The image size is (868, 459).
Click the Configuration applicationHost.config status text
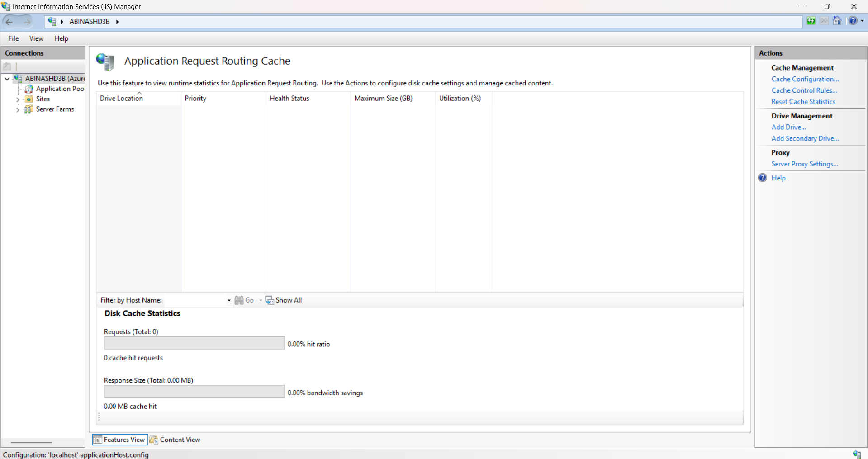[76, 454]
